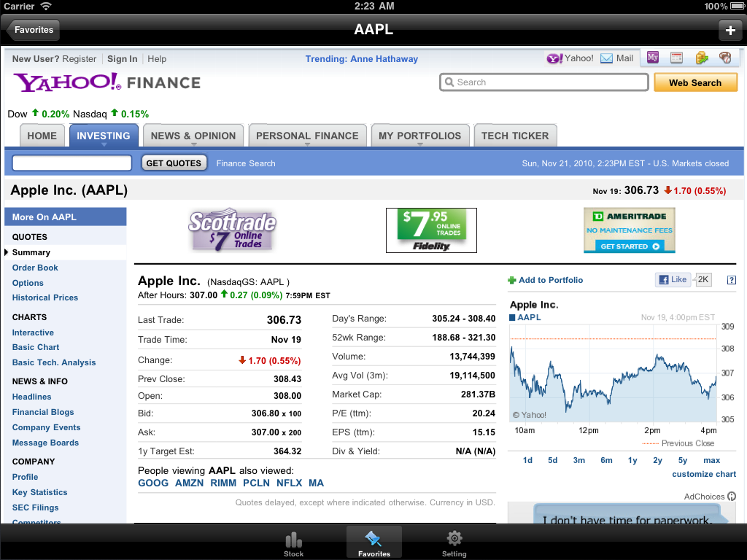Click the Help link
747x560 pixels.
(157, 59)
